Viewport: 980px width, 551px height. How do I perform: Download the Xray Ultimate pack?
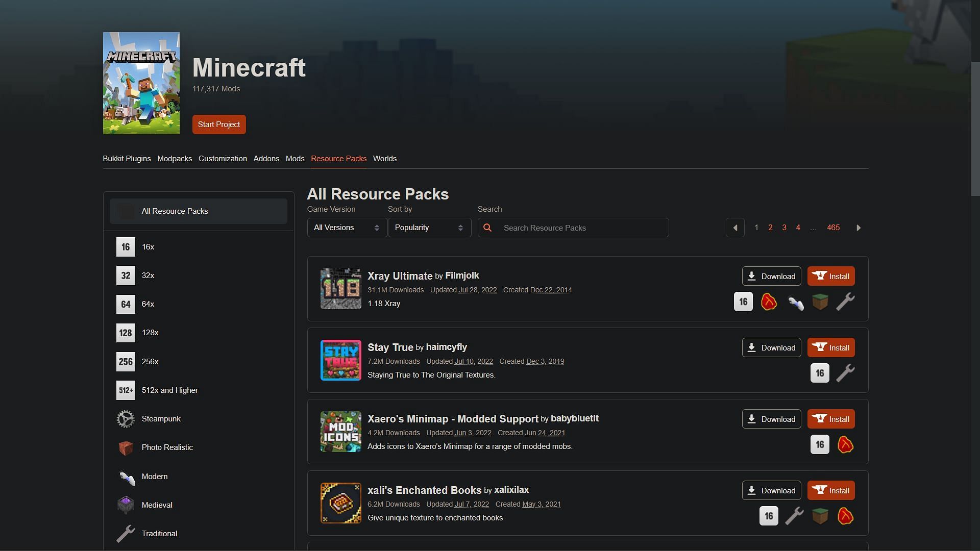[x=771, y=276]
